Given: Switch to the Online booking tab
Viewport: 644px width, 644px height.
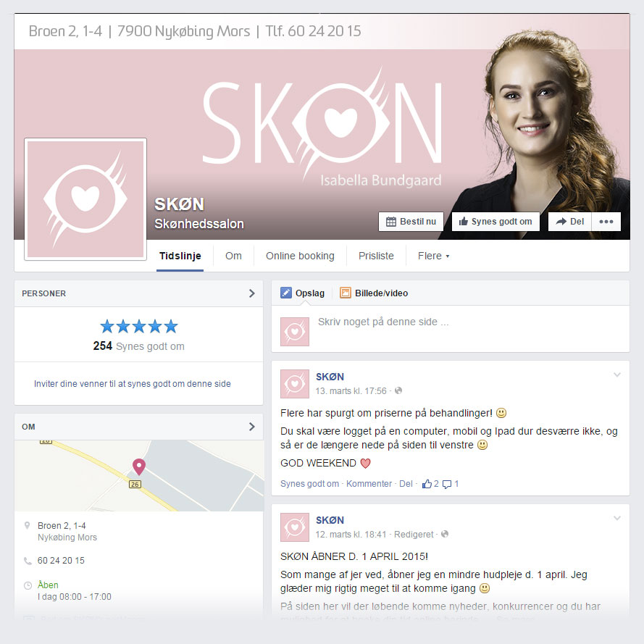Looking at the screenshot, I should click(x=300, y=256).
